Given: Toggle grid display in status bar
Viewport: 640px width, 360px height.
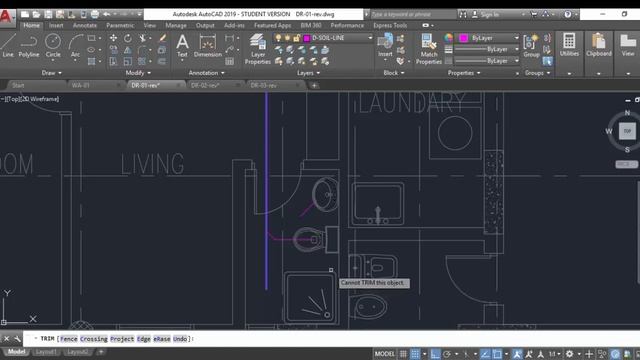Looking at the screenshot, I should point(403,354).
